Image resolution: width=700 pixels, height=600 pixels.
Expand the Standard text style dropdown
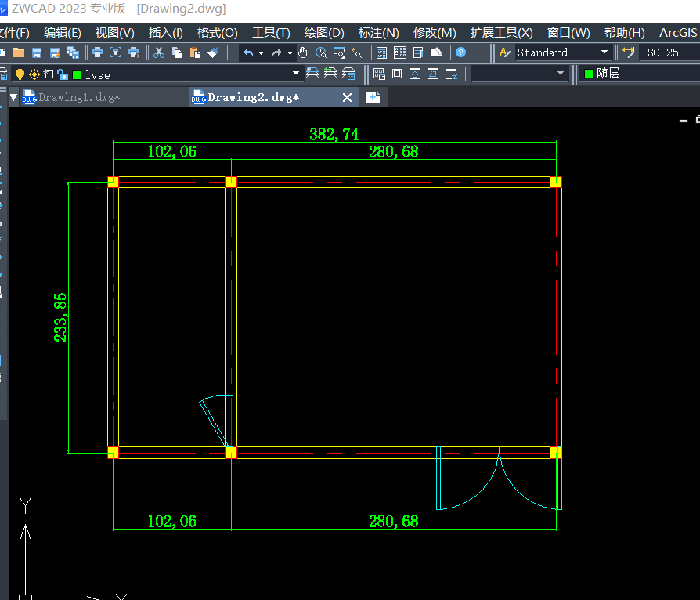pyautogui.click(x=604, y=52)
